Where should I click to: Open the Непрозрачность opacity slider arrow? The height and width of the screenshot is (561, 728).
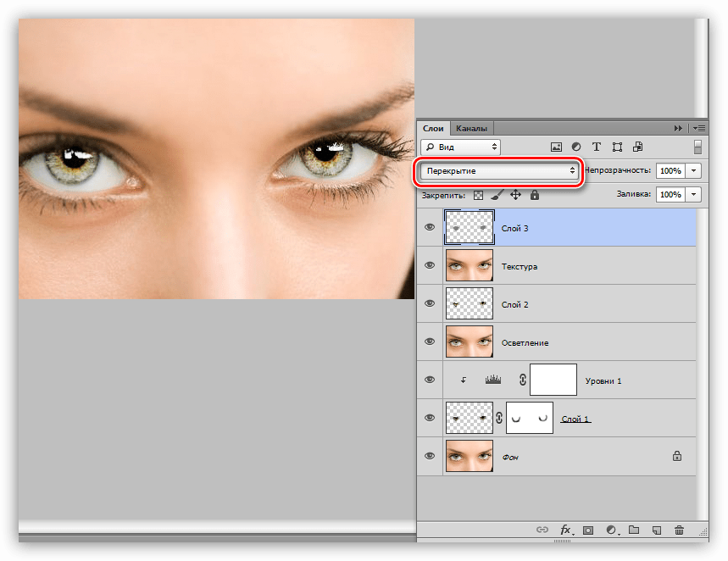(693, 171)
